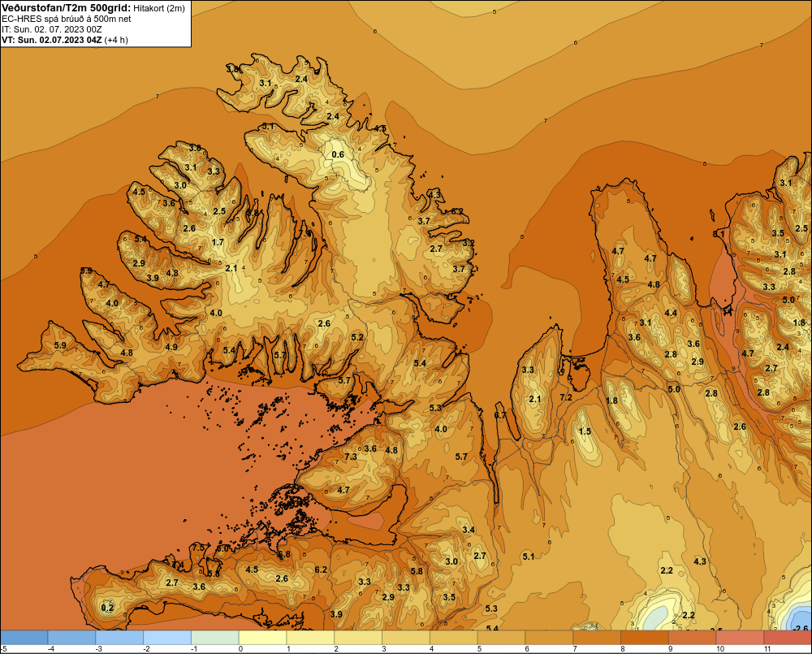Click the legend swatch between 10 and 11
The height and width of the screenshot is (654, 812).
coord(740,638)
